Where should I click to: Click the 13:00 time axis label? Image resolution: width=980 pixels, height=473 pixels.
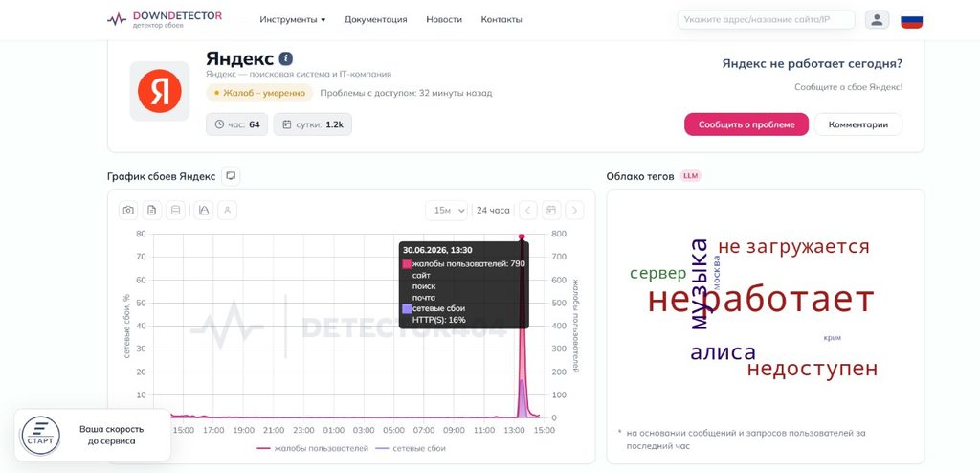click(514, 431)
